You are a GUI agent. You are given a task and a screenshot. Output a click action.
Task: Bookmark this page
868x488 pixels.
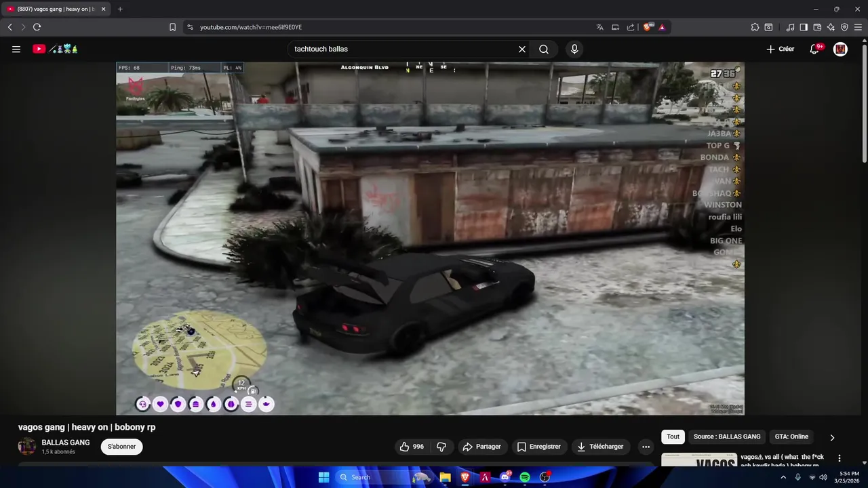click(172, 27)
